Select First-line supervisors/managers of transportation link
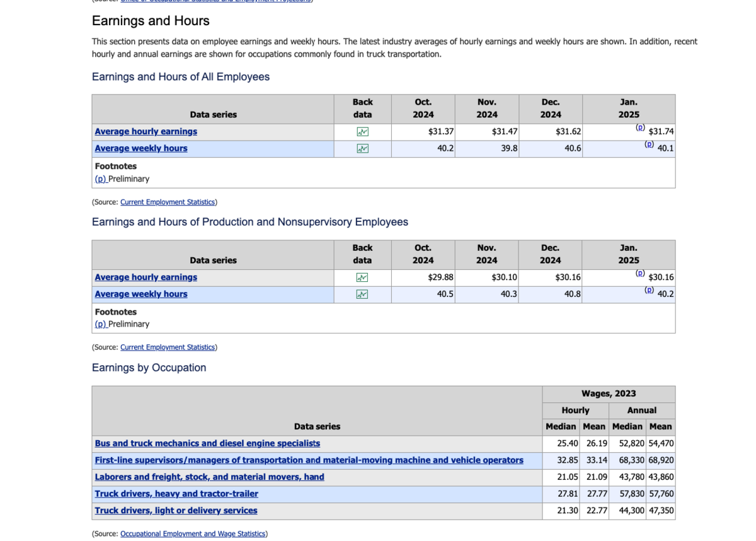The height and width of the screenshot is (541, 756). pos(309,460)
